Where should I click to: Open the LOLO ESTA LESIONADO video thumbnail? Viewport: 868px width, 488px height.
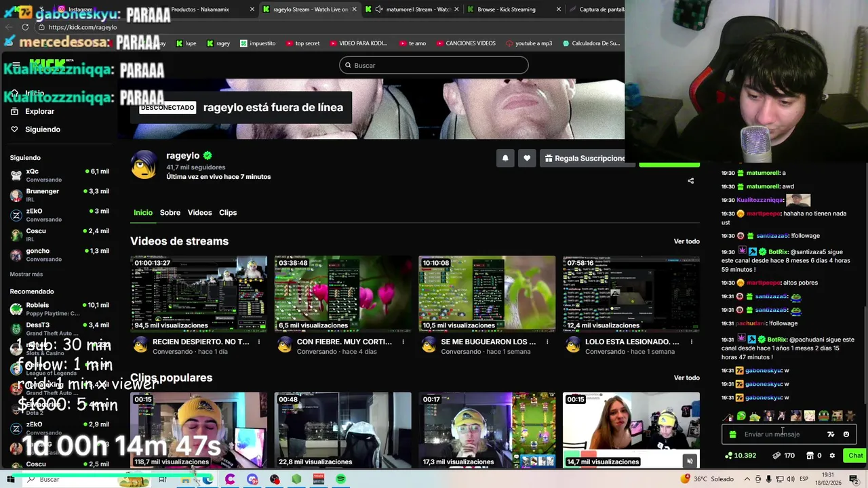(x=631, y=293)
